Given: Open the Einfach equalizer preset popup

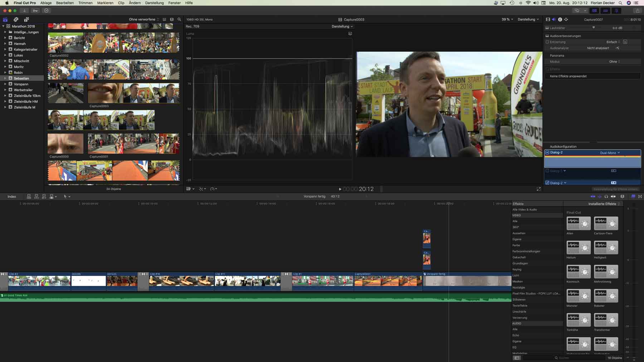Looking at the screenshot, I should pyautogui.click(x=613, y=42).
